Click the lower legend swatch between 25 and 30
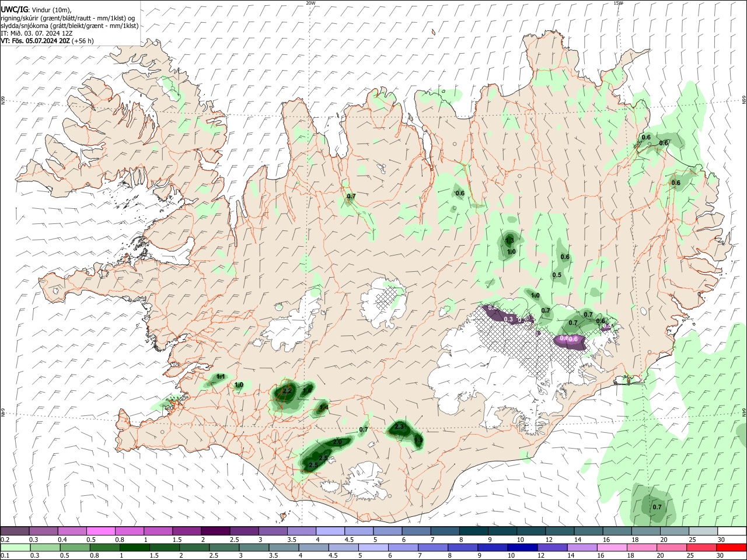This screenshot has width=747, height=560. (701, 547)
